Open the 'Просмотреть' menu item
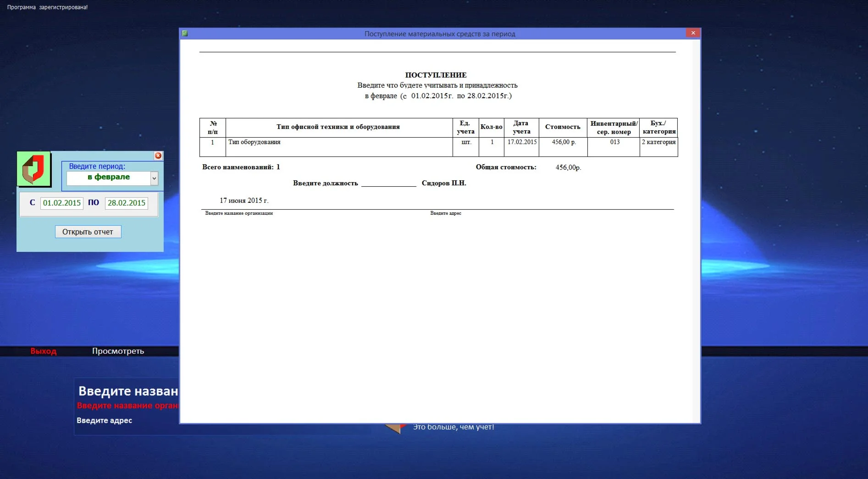This screenshot has height=479, width=868. [x=118, y=351]
